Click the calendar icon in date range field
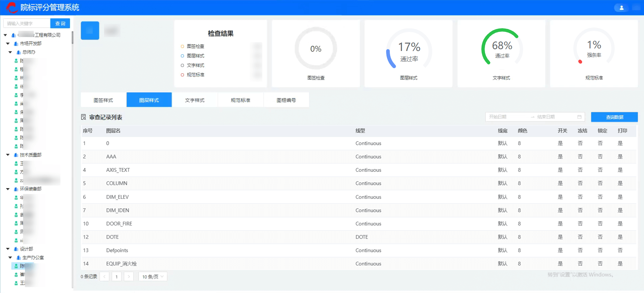Image resolution: width=644 pixels, height=293 pixels. point(579,117)
